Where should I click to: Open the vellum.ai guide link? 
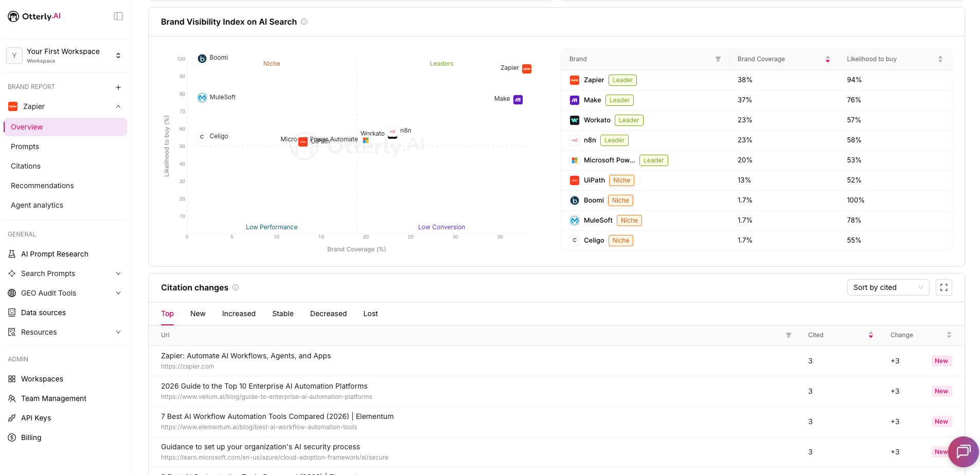(266, 397)
